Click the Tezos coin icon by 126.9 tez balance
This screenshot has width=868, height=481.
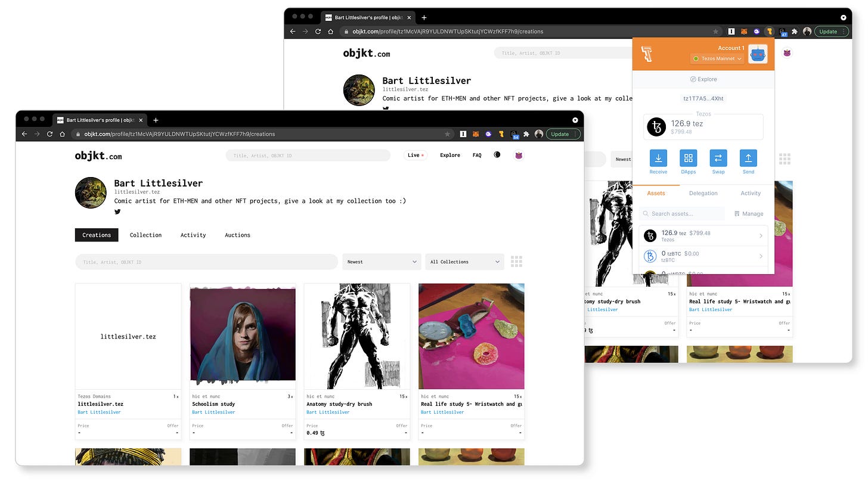[656, 127]
